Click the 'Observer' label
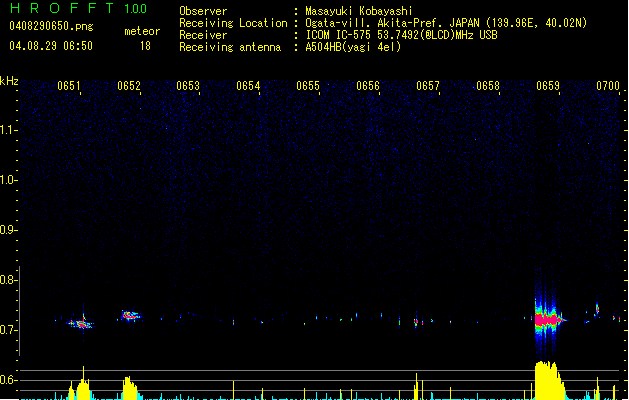The width and height of the screenshot is (629, 400). click(203, 11)
